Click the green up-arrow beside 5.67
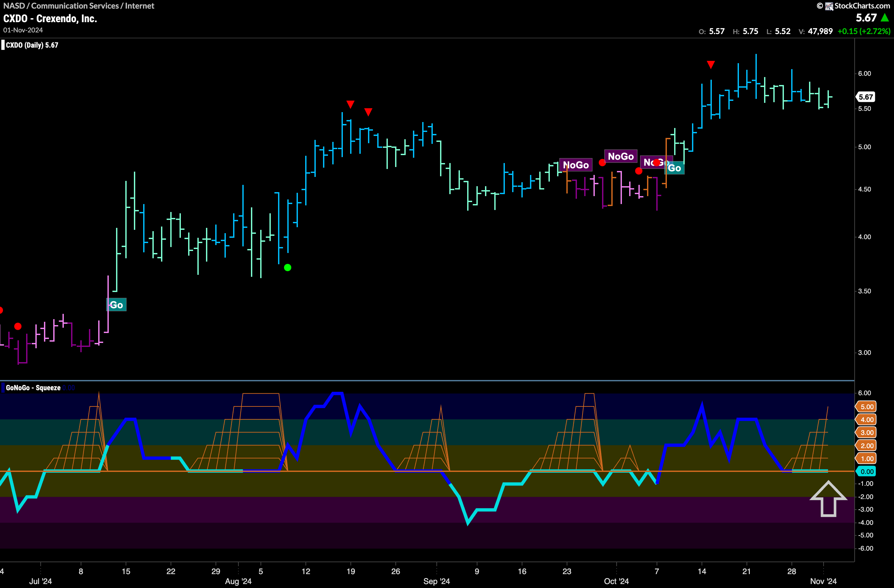 pos(885,18)
